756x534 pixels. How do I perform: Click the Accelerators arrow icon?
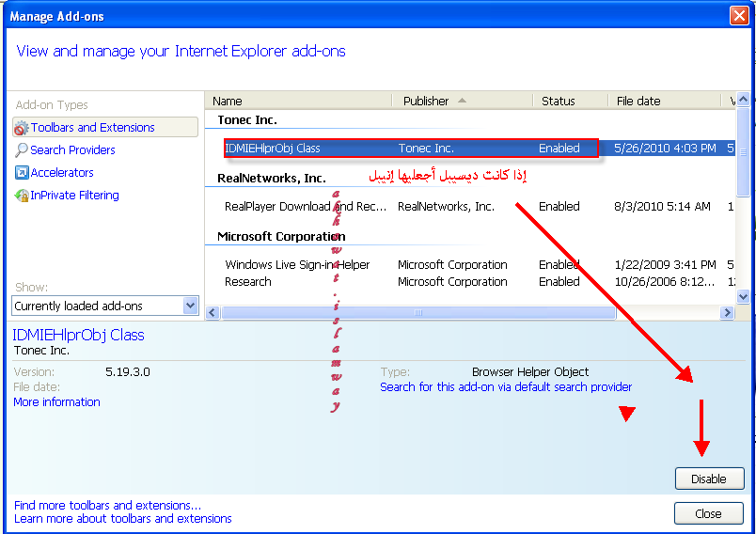(22, 173)
